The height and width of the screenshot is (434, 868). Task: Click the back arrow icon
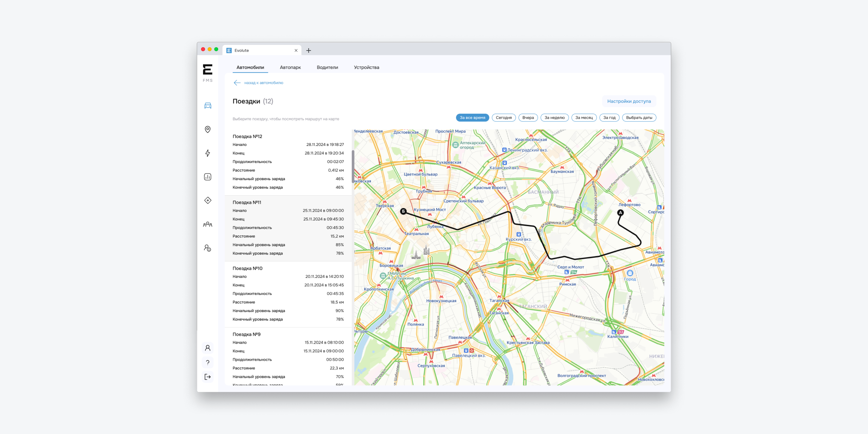click(x=237, y=83)
